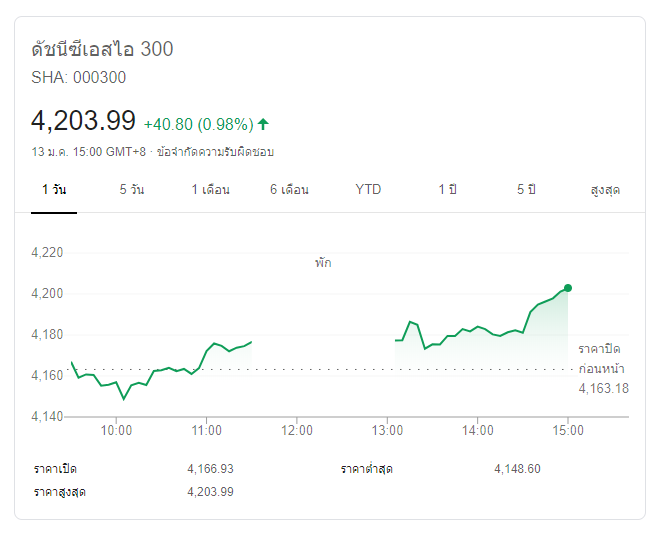Show the 6 เดือน chart range
This screenshot has width=659, height=538.
click(289, 189)
